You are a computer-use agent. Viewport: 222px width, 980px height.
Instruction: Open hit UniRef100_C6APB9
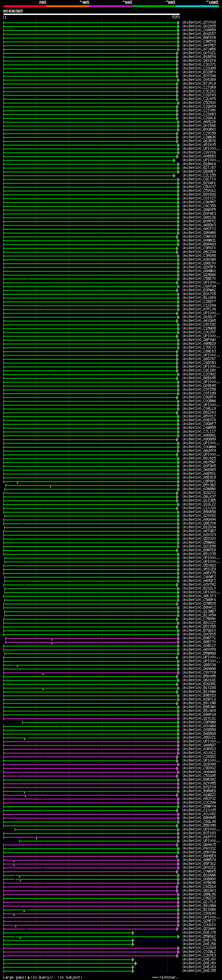pos(199,30)
